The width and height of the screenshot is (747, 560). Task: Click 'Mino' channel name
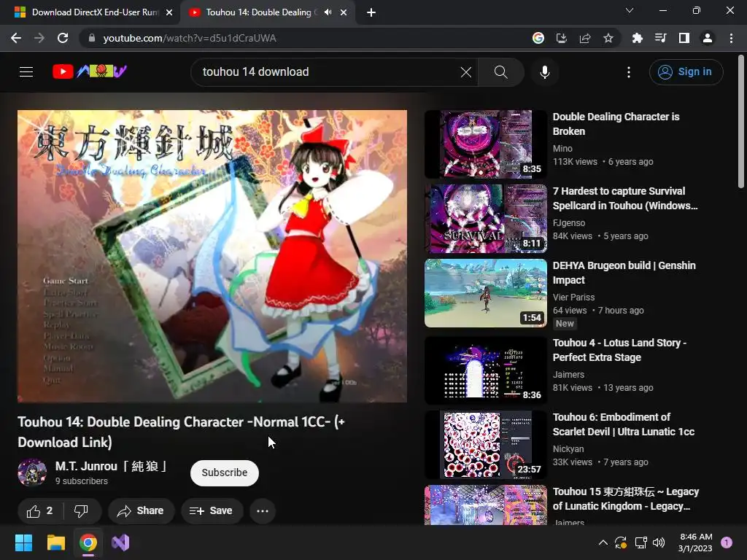click(x=562, y=149)
